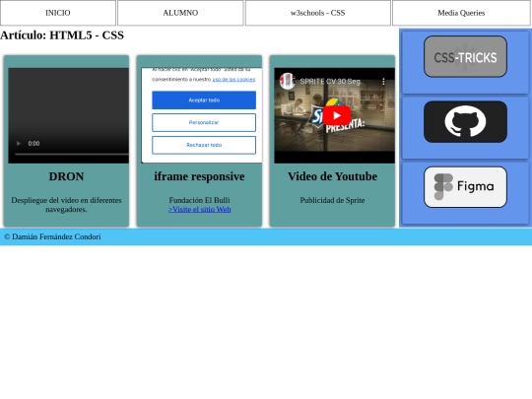This screenshot has width=532, height=399.
Task: Open the uso de las cookies link
Action: (233, 80)
